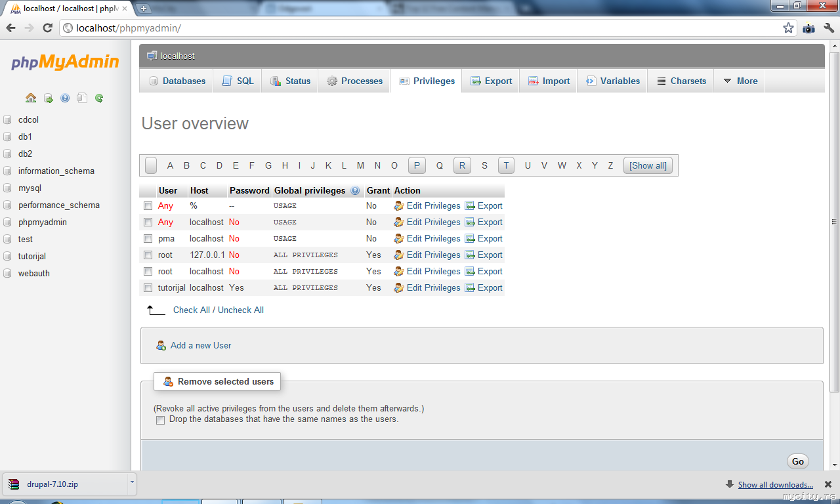Click the Show all users button
This screenshot has width=840, height=504.
pyautogui.click(x=648, y=165)
